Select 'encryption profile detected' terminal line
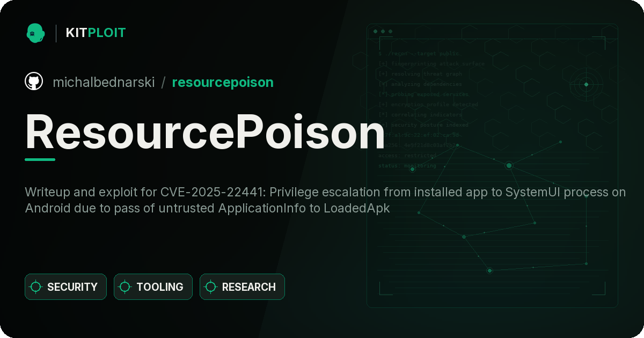The width and height of the screenshot is (644, 338). 428,105
